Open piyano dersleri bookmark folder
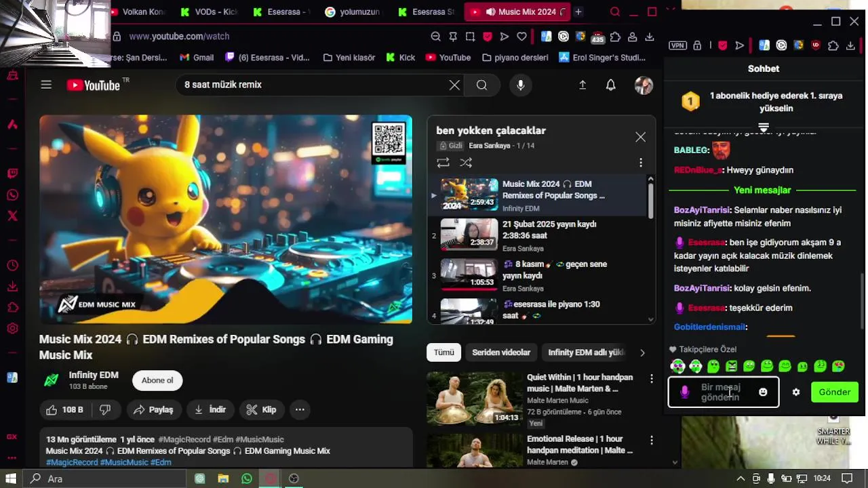This screenshot has width=868, height=488. click(x=514, y=58)
